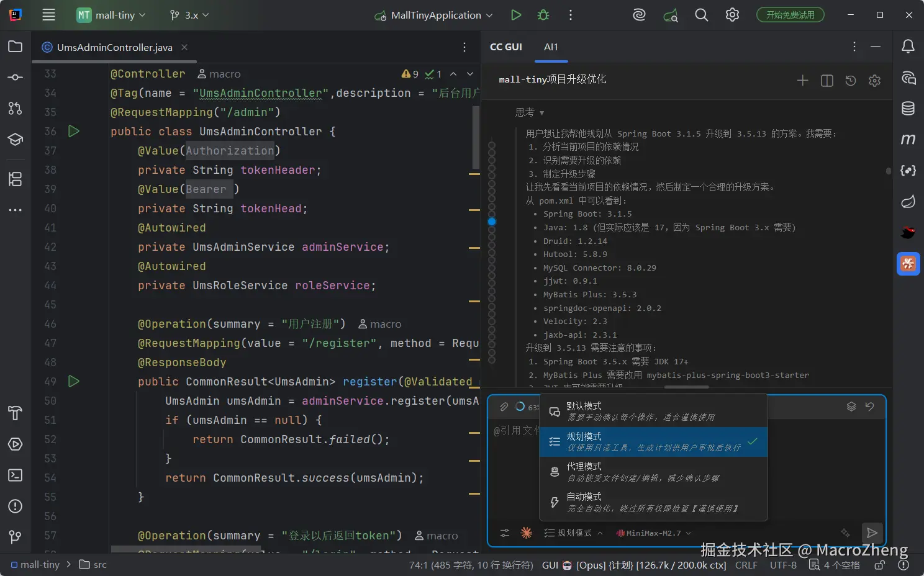Select 自动模式 in the mode list
924x576 pixels.
(x=653, y=502)
